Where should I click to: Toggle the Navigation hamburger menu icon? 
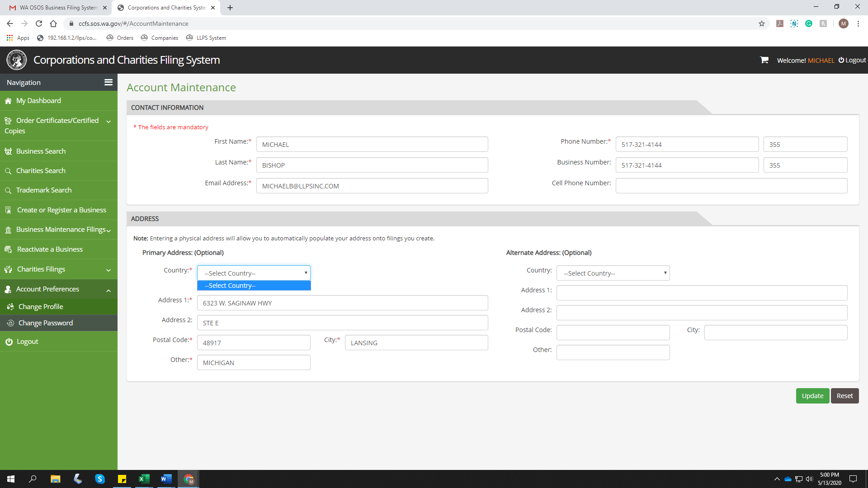pyautogui.click(x=108, y=82)
